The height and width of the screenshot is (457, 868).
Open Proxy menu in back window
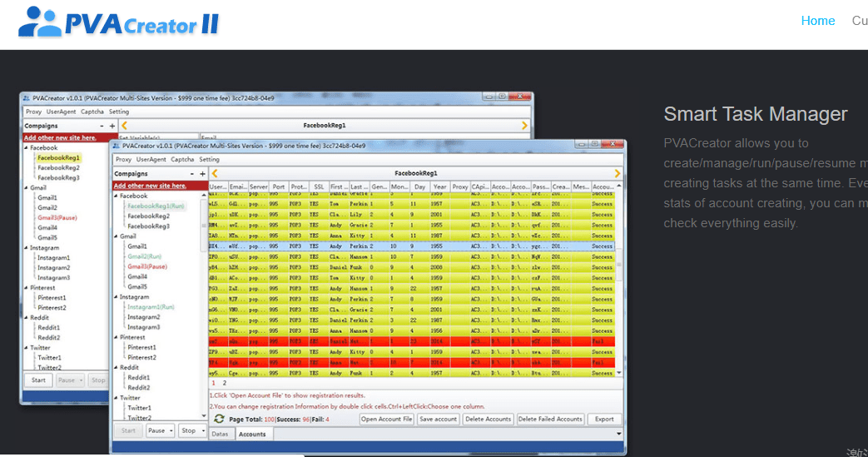click(34, 112)
